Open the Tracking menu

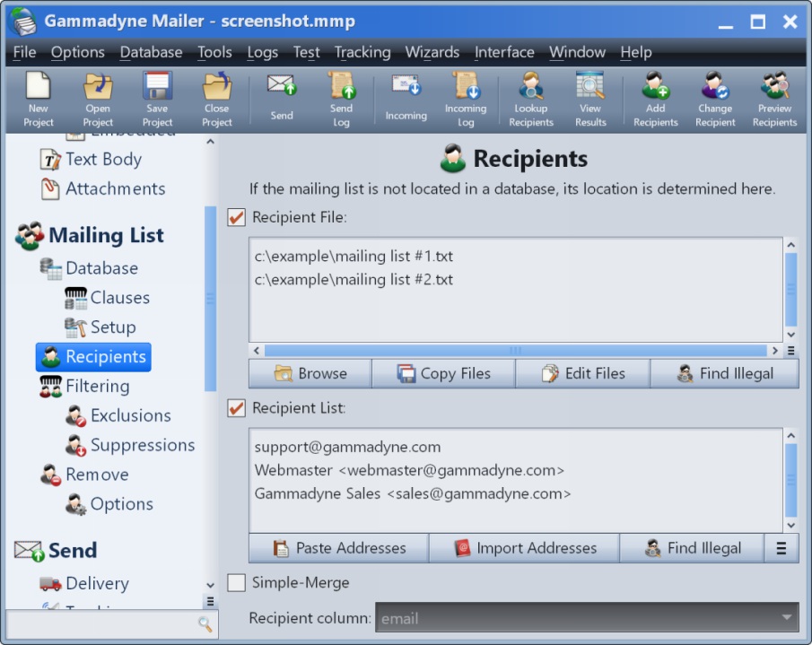(x=362, y=52)
